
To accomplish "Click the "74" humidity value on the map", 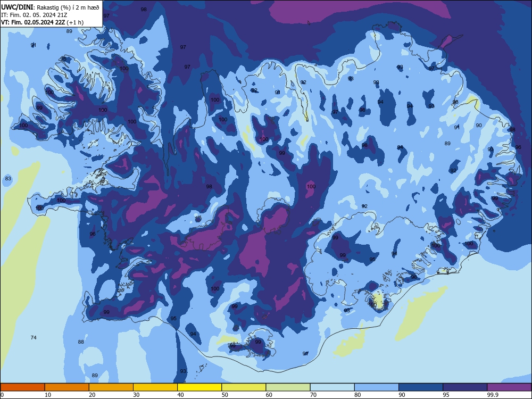I will click(x=34, y=337).
